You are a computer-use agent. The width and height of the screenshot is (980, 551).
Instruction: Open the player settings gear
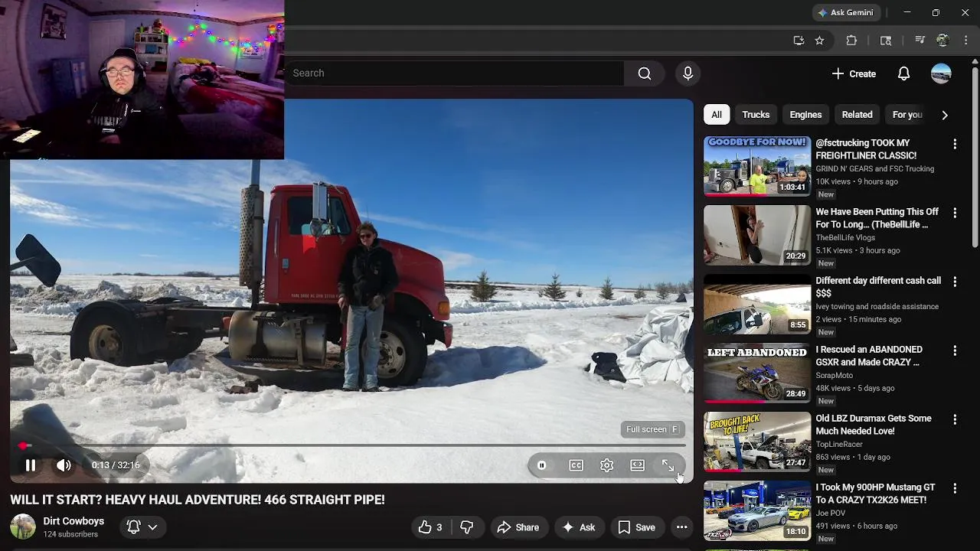tap(606, 465)
